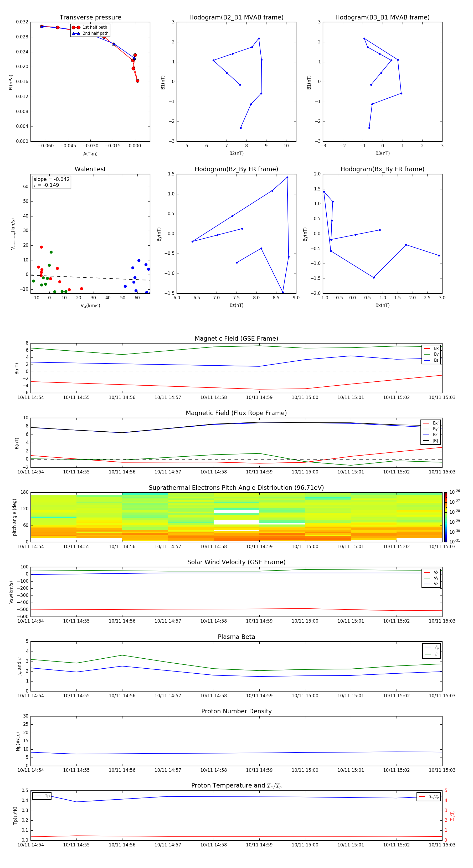The height and width of the screenshot is (868, 473).
Task: Click the "Plasma Beta" panel title
Action: (236, 637)
